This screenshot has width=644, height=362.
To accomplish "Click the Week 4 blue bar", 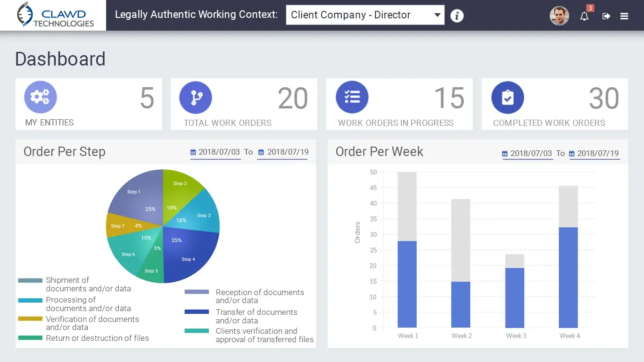I will click(568, 278).
